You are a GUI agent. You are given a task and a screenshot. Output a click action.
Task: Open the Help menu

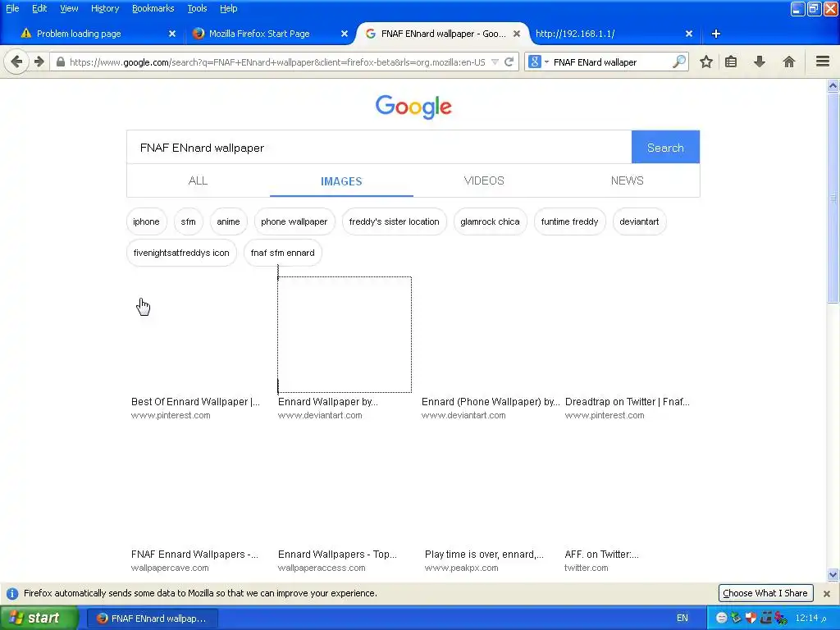pyautogui.click(x=228, y=8)
